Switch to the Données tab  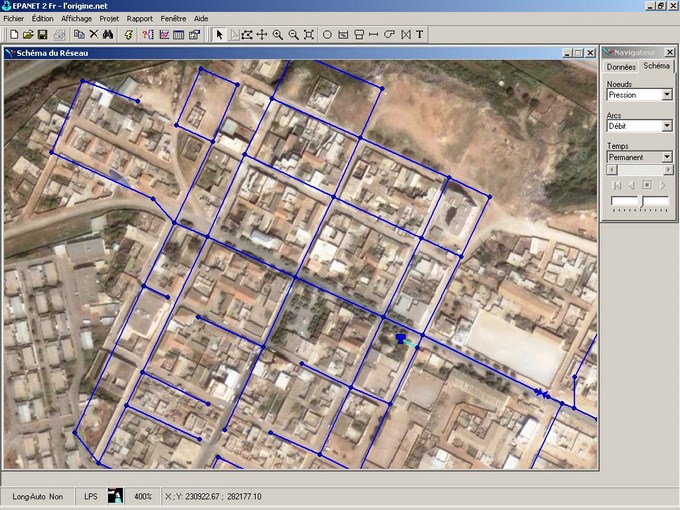click(621, 67)
